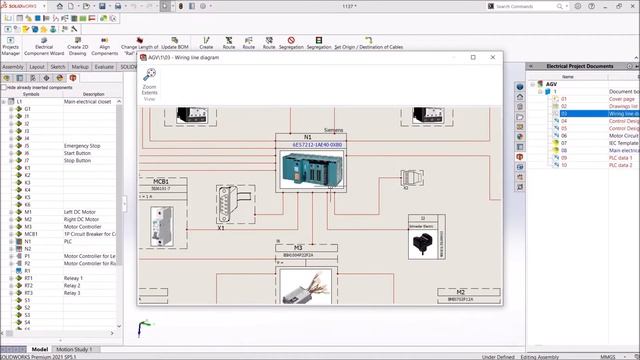Open the DisplayManager panel tab
Image resolution: width=640 pixels, height=360 pixels.
point(60,78)
